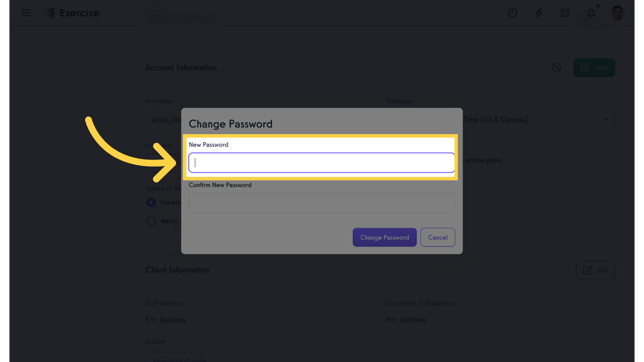
Task: Click the lightning bolt quick-actions icon
Action: [x=538, y=13]
